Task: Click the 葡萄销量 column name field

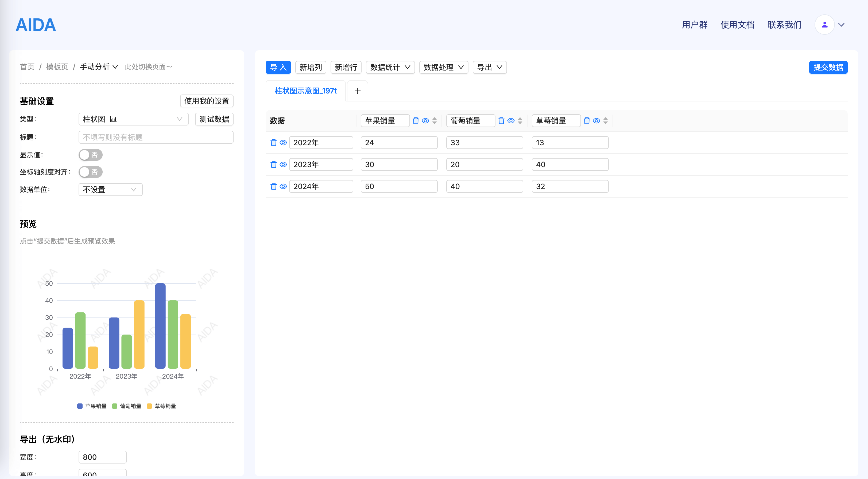Action: (471, 120)
